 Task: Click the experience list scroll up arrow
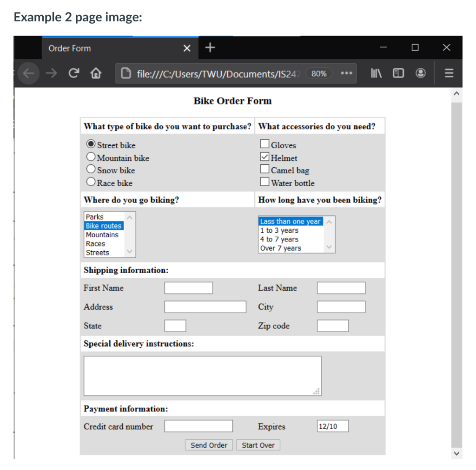[x=329, y=222]
